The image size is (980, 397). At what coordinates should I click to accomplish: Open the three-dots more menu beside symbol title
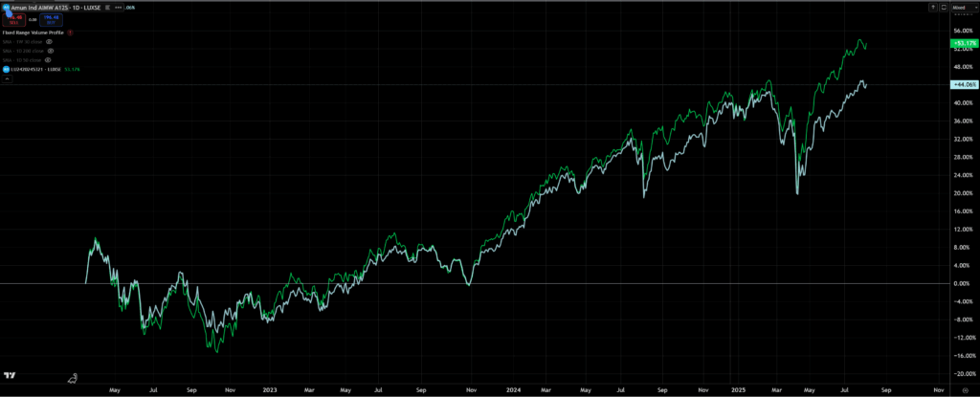click(x=118, y=8)
